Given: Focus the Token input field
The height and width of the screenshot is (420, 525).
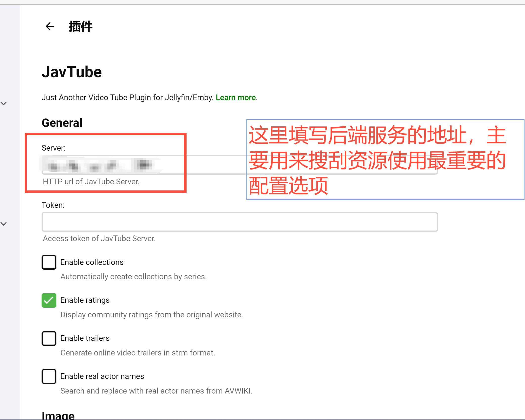Looking at the screenshot, I should tap(239, 222).
